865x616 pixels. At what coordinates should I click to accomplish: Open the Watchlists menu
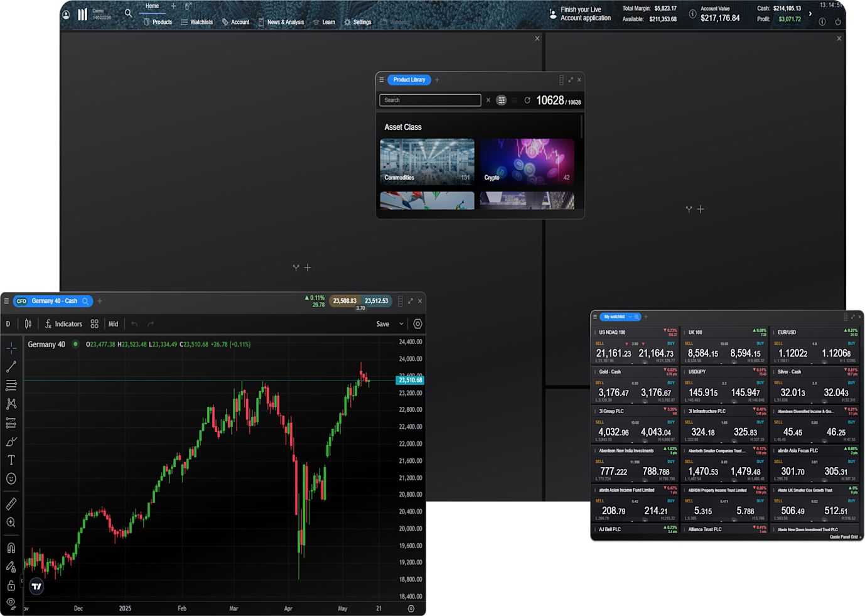(x=197, y=22)
